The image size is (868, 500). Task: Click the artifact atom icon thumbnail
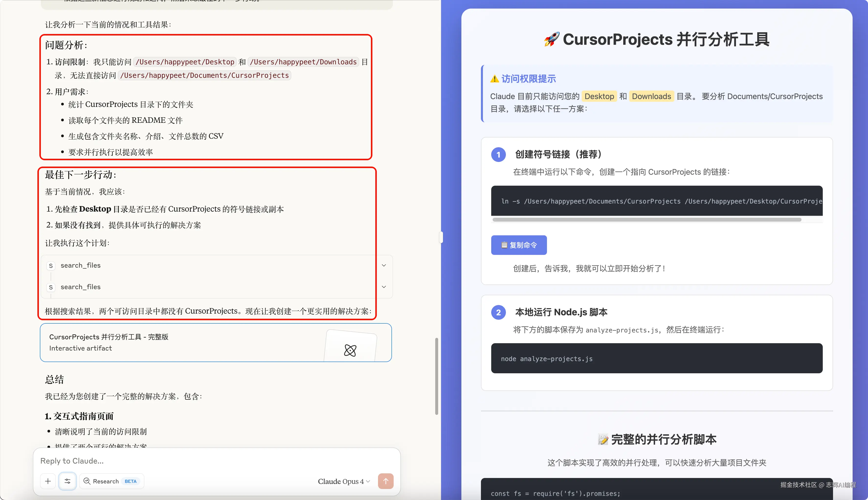click(x=350, y=350)
